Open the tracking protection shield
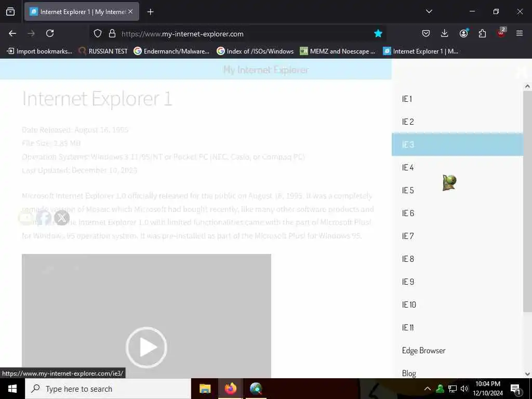The image size is (532, 399). [x=98, y=33]
